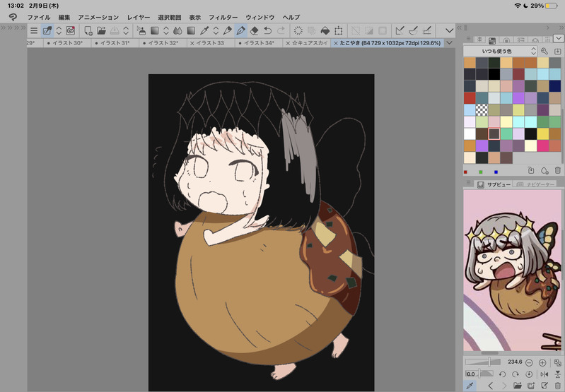
Task: Open a file with folder icon
Action: pos(101,30)
